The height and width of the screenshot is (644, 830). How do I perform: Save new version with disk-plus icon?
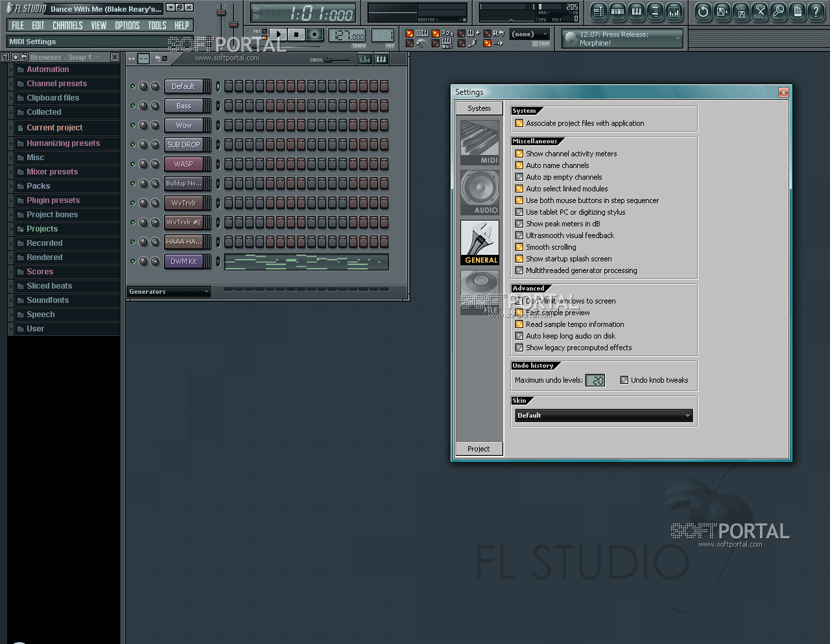click(722, 12)
